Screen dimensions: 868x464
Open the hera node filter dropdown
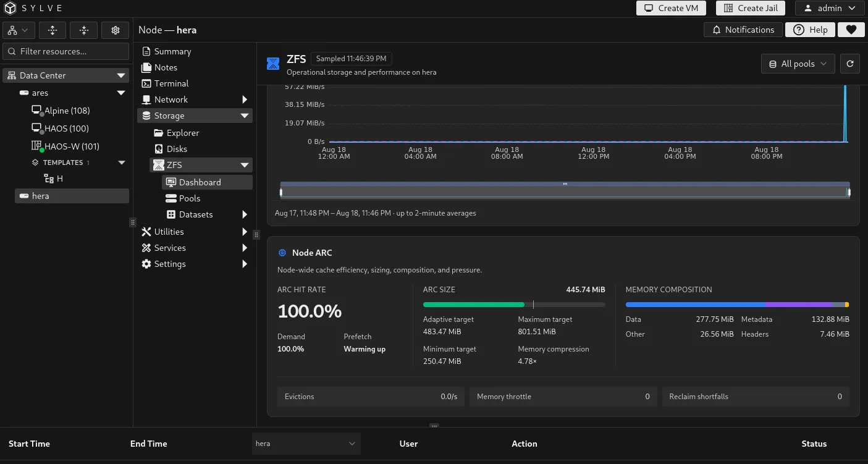(306, 444)
